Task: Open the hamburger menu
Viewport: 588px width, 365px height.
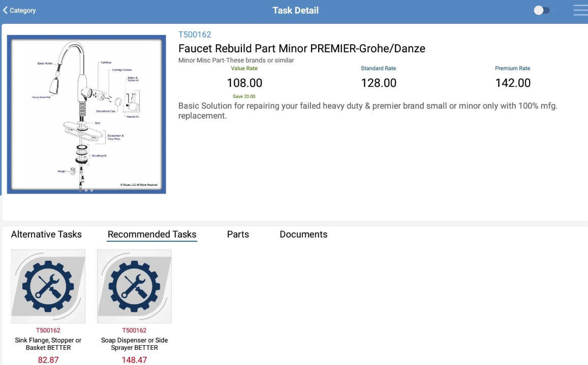Action: click(x=580, y=10)
